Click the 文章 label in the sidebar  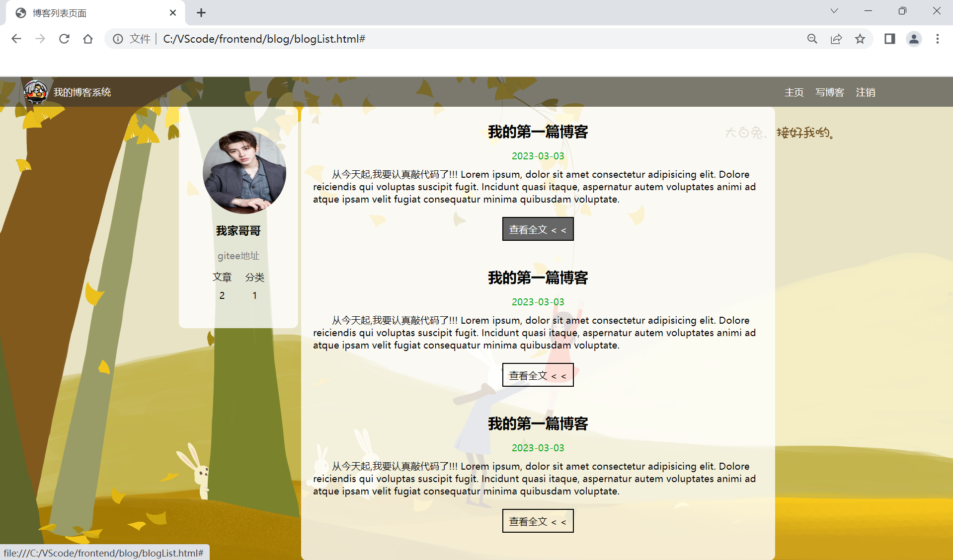click(222, 277)
